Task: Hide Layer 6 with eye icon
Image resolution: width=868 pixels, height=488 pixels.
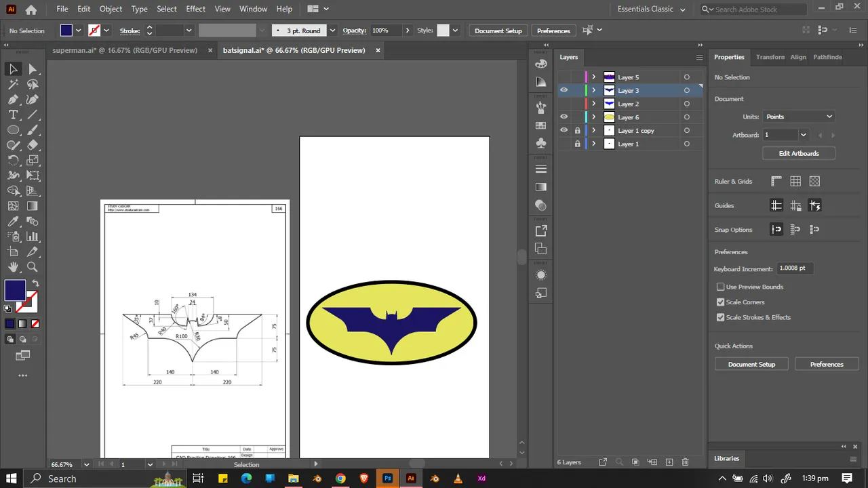Action: point(564,117)
